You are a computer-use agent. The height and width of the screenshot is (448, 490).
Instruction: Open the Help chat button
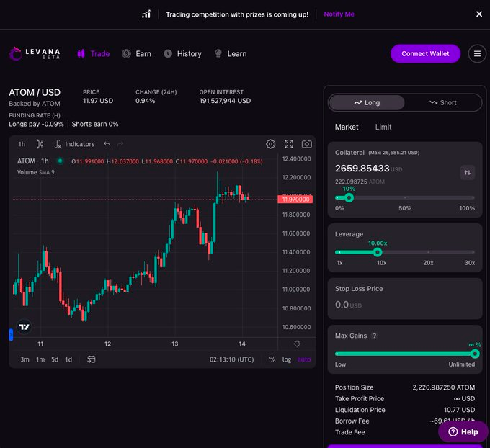(463, 431)
